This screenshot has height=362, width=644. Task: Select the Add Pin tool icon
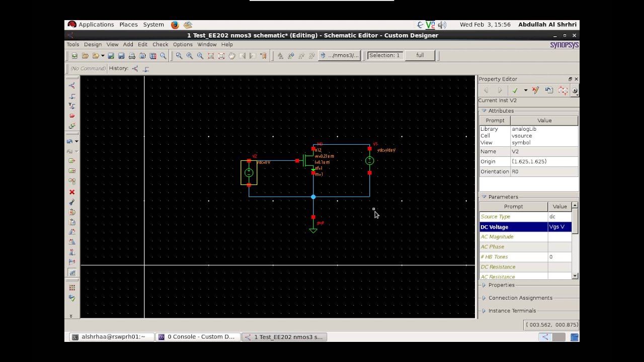pyautogui.click(x=72, y=116)
